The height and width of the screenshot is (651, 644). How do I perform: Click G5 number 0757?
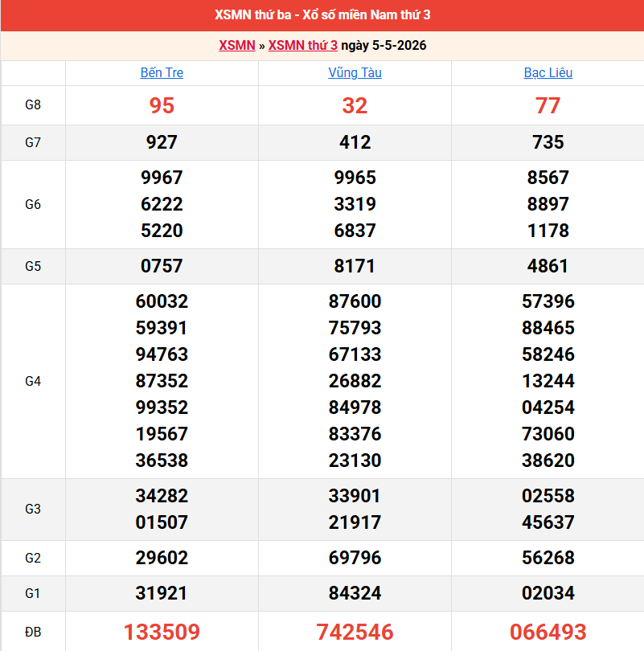(x=162, y=266)
